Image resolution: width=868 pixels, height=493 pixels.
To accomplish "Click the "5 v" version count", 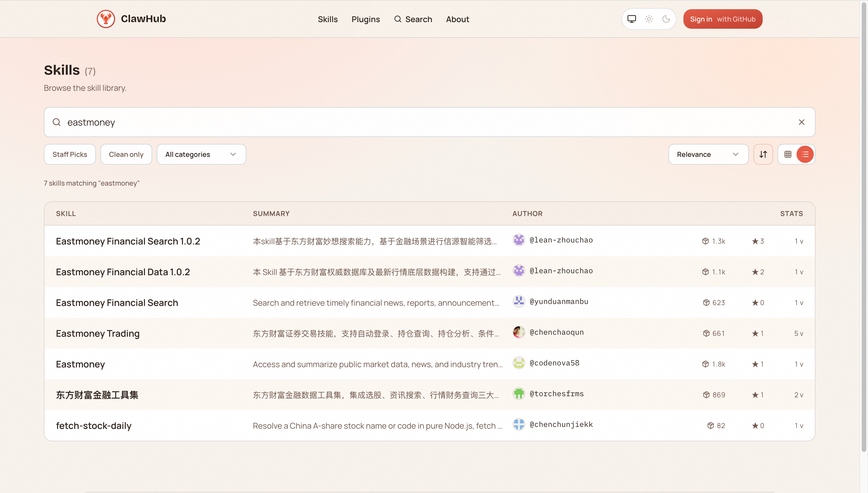I will [x=799, y=334].
